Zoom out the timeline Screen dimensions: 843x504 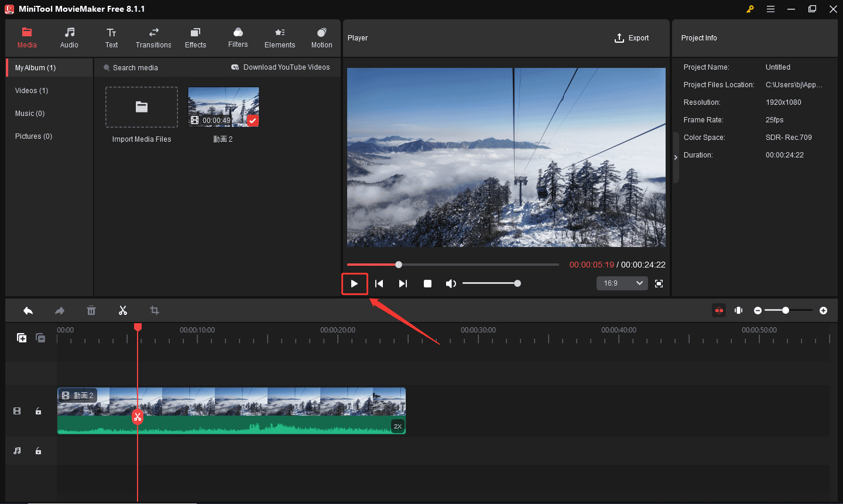click(758, 310)
